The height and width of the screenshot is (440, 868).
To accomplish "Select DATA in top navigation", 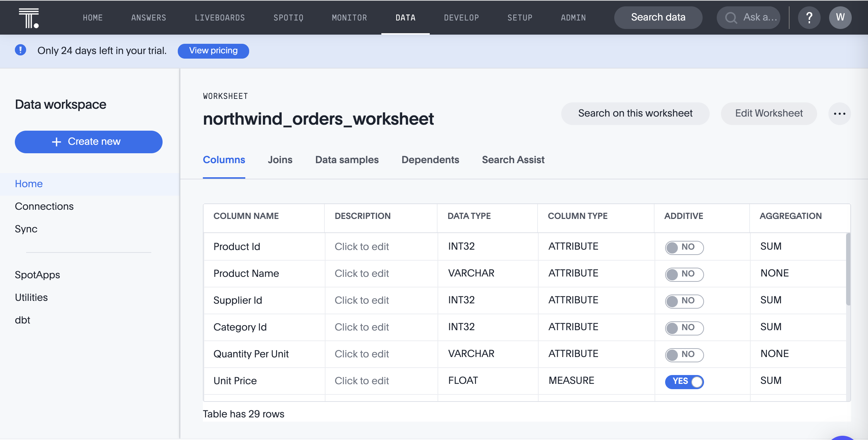I will (405, 18).
